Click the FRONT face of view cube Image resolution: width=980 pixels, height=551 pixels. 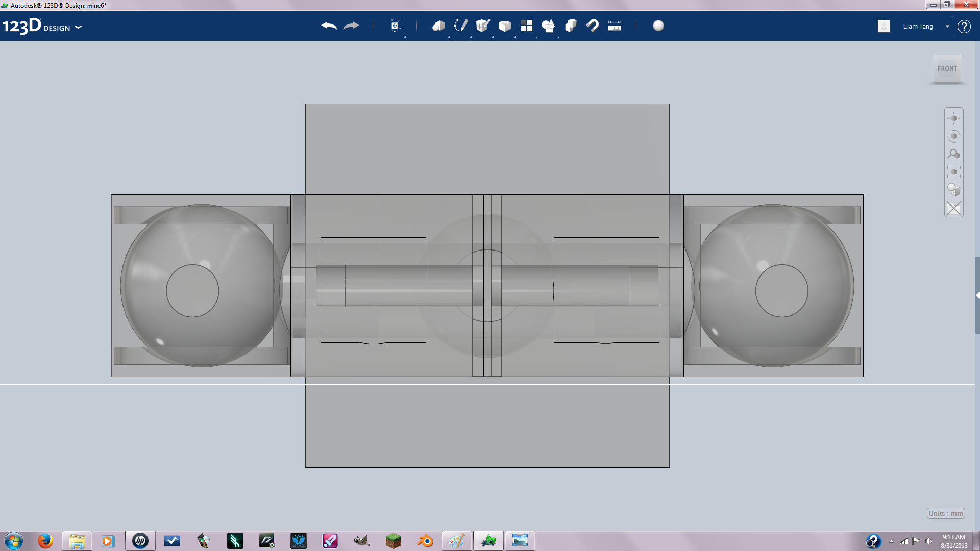coord(947,68)
